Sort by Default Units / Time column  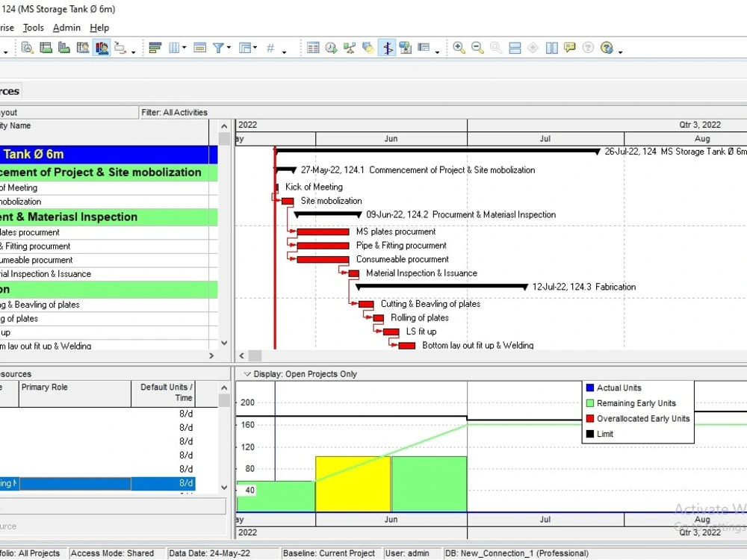(x=164, y=393)
